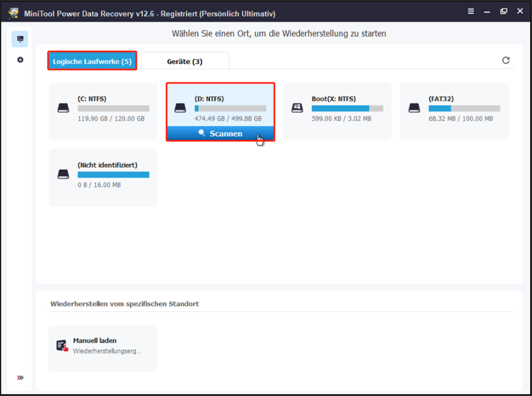
Task: Minimize the MiniTool window
Action: click(x=487, y=12)
